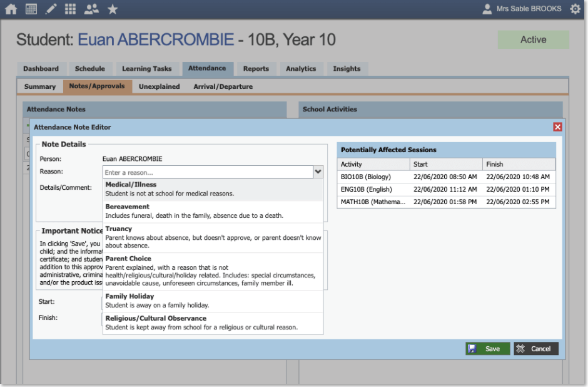Open the grid apps icon

(x=71, y=9)
